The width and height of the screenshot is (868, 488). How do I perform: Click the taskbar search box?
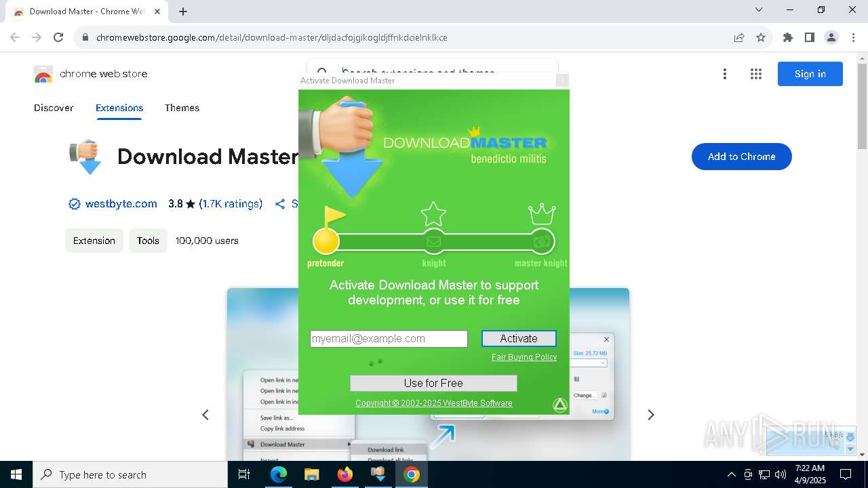130,474
